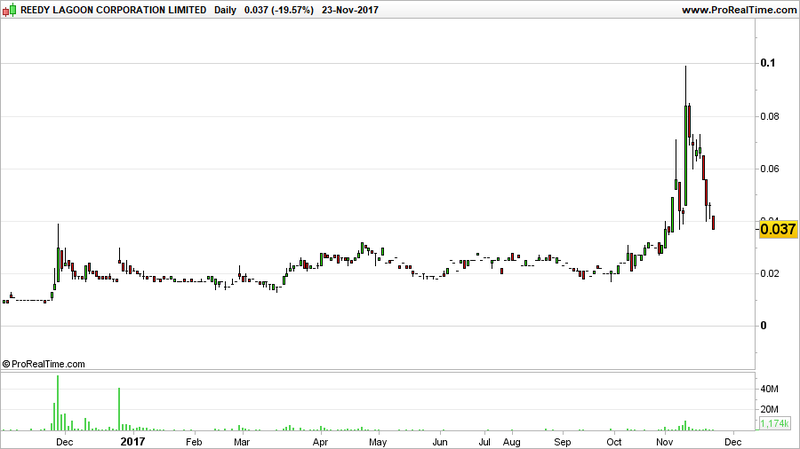The height and width of the screenshot is (449, 800).
Task: Click the 'May' month label on time axis
Action: click(378, 442)
